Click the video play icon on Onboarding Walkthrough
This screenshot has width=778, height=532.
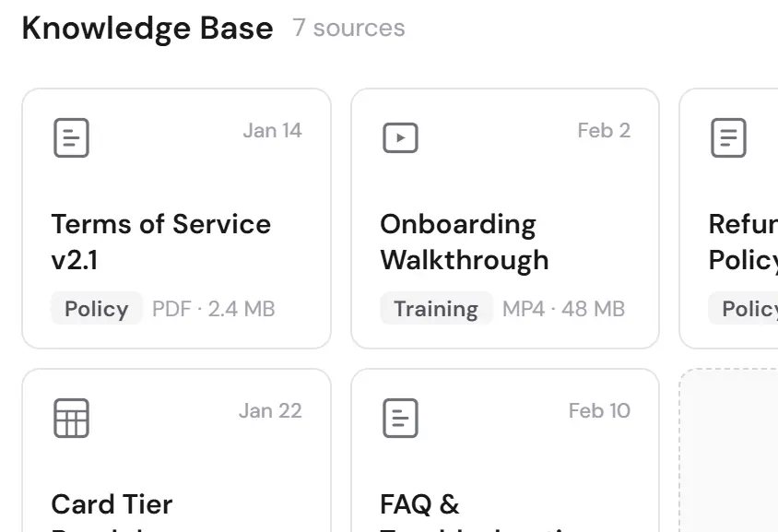(x=400, y=138)
